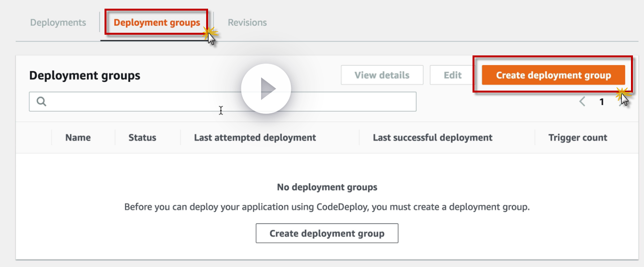644x267 pixels.
Task: Switch to the Revisions tab
Action: (247, 23)
